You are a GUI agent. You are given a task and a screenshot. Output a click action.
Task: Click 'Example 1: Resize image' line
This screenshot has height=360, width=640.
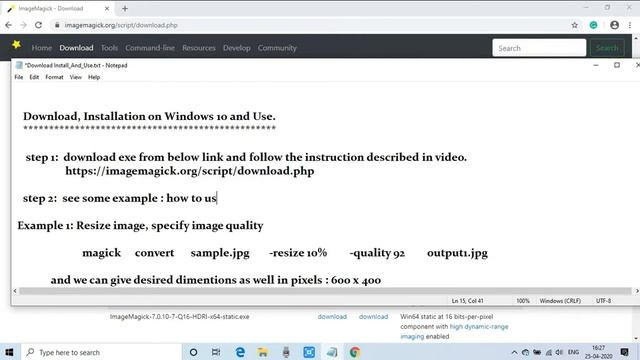click(140, 226)
